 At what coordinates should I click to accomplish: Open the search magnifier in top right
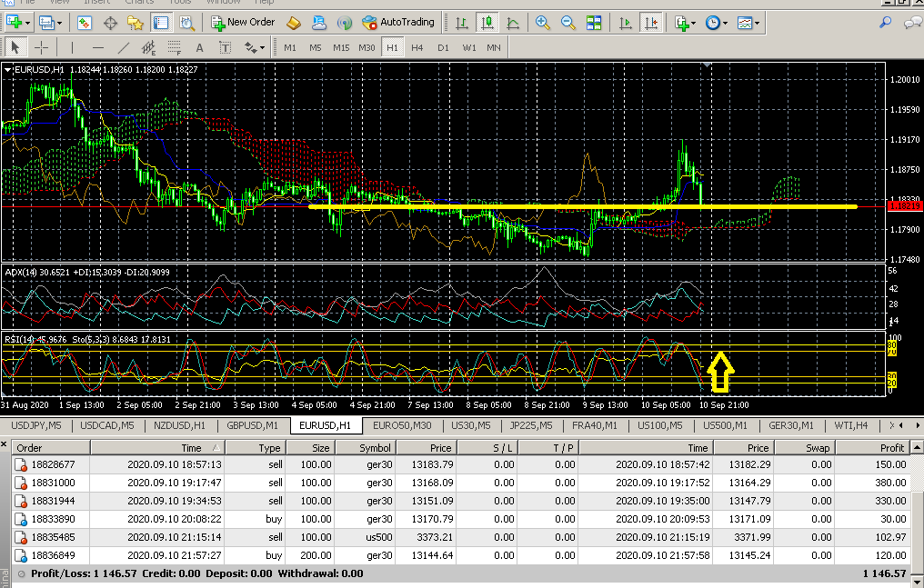[x=885, y=23]
